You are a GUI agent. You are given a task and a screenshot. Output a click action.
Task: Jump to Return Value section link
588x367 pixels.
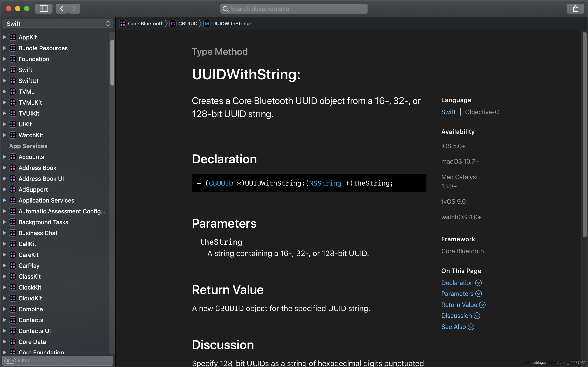pyautogui.click(x=463, y=305)
